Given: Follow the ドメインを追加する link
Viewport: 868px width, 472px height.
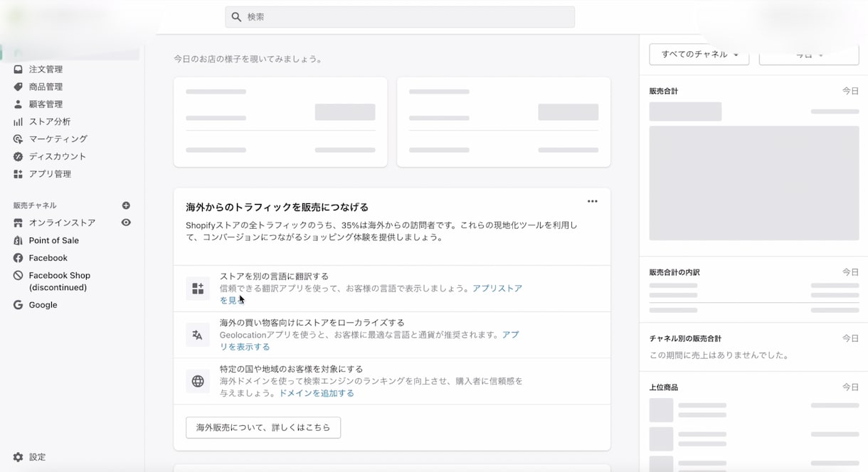Looking at the screenshot, I should 317,392.
